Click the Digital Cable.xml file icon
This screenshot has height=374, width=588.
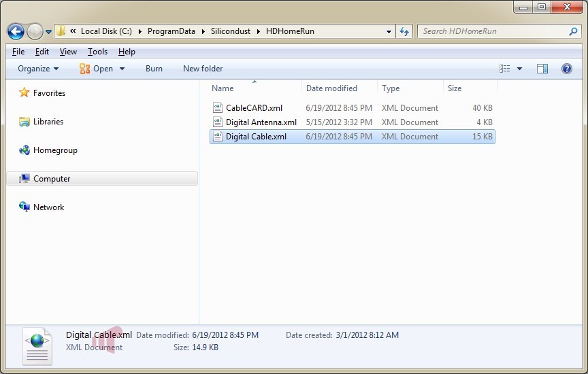coord(218,137)
